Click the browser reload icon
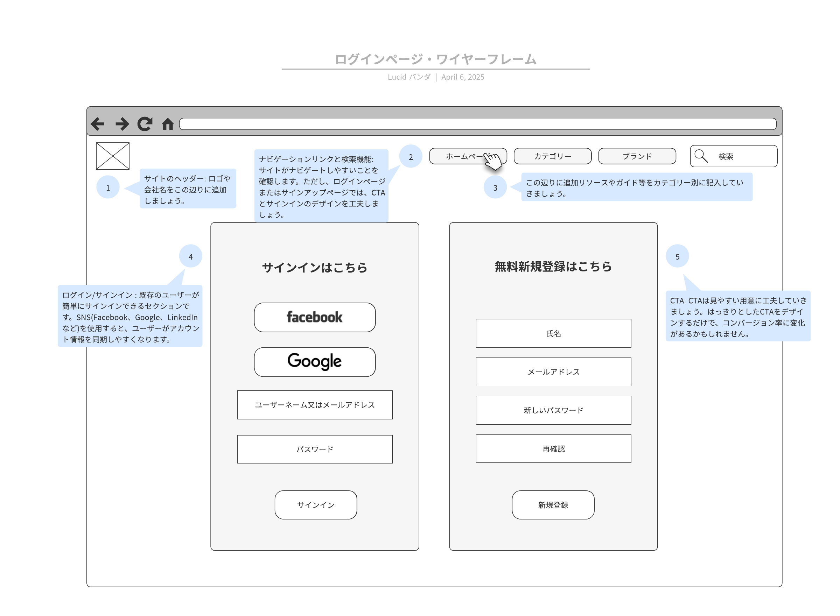Image resolution: width=840 pixels, height=616 pixels. coord(145,124)
